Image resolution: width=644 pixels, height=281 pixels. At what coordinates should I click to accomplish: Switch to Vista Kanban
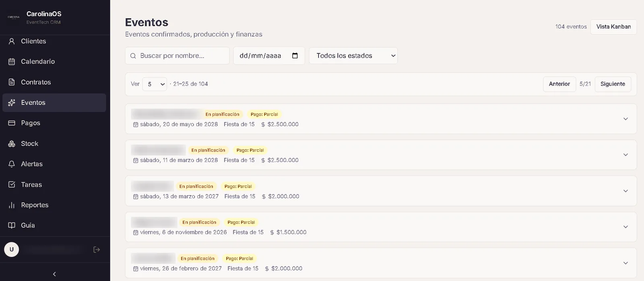pos(613,27)
